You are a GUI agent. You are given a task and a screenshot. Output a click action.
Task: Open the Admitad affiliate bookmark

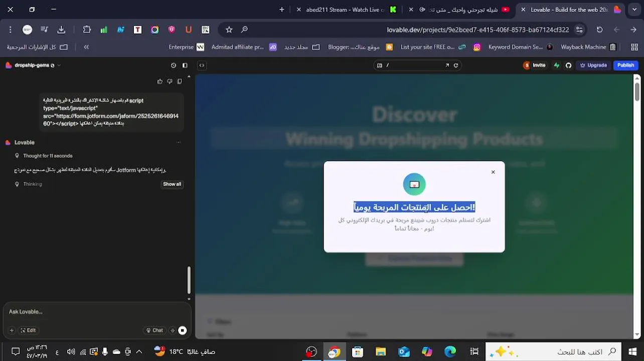click(244, 47)
